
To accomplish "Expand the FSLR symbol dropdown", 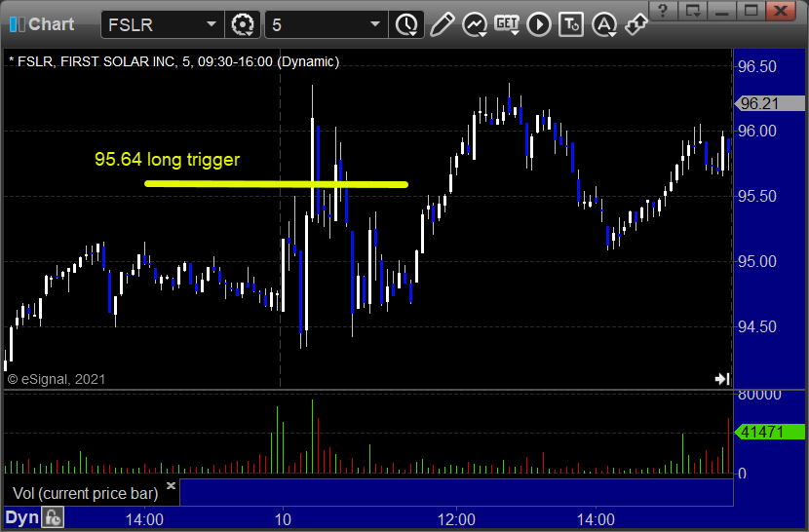I will pos(211,24).
